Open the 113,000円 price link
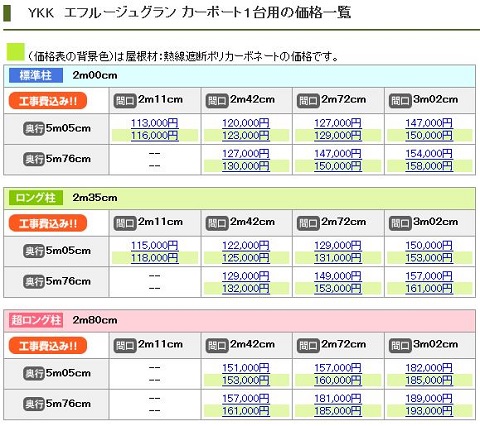Screen dimensions: 480x426 click(x=155, y=123)
